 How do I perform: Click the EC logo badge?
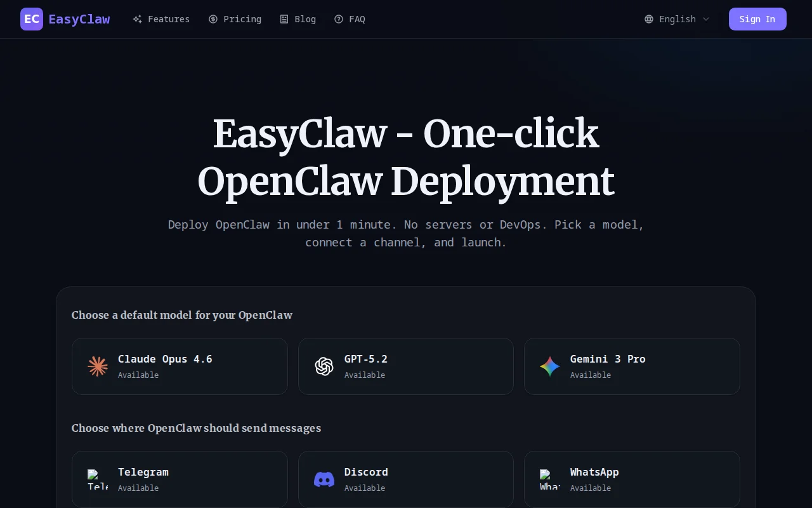tap(32, 19)
